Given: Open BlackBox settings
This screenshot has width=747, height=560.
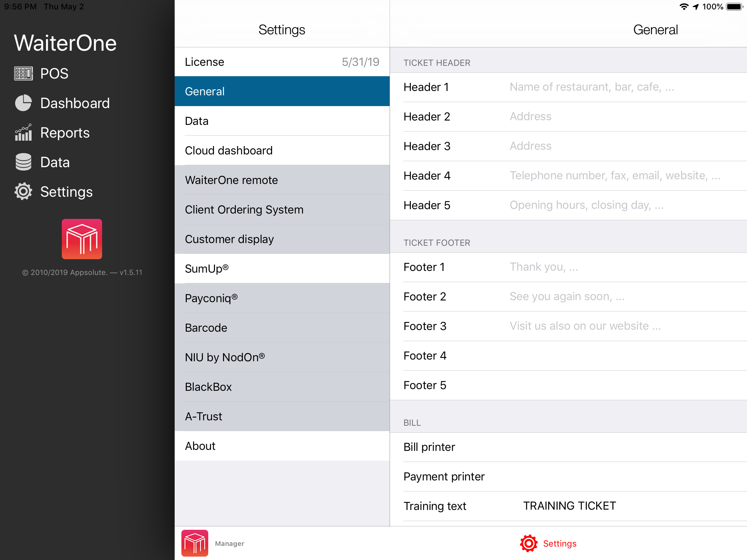Looking at the screenshot, I should click(x=282, y=387).
